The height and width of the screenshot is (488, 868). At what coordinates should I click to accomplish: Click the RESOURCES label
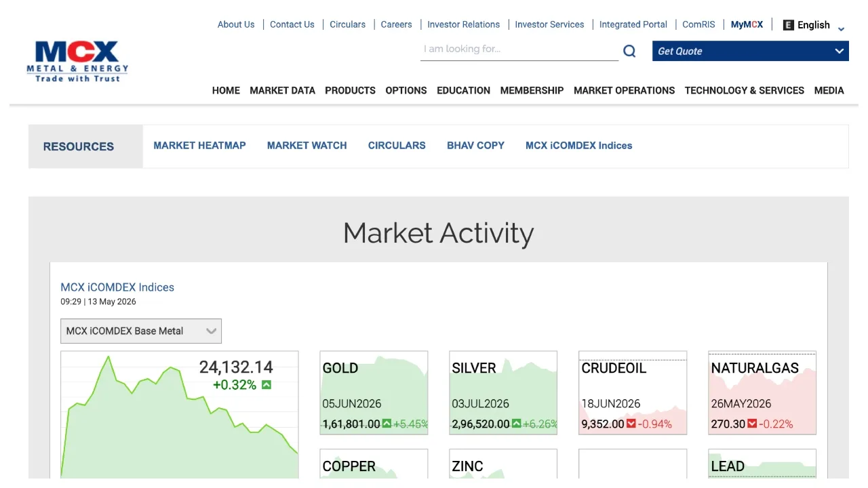[x=79, y=146]
